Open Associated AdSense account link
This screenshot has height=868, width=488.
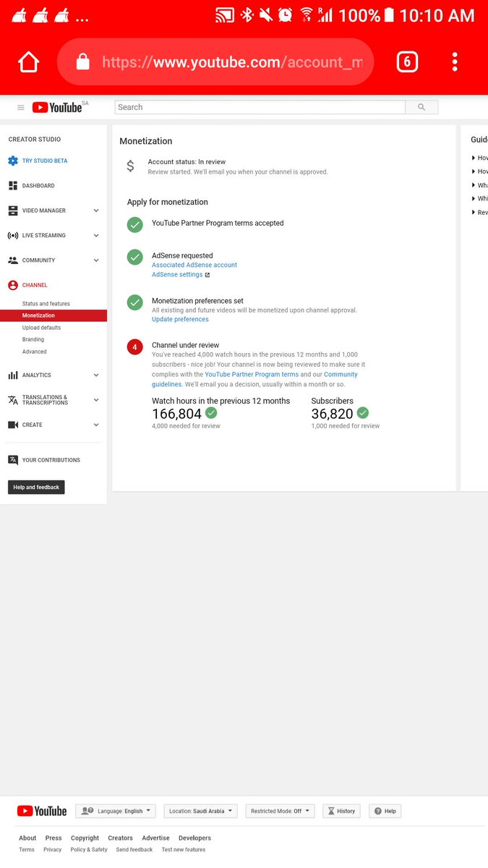(x=194, y=265)
